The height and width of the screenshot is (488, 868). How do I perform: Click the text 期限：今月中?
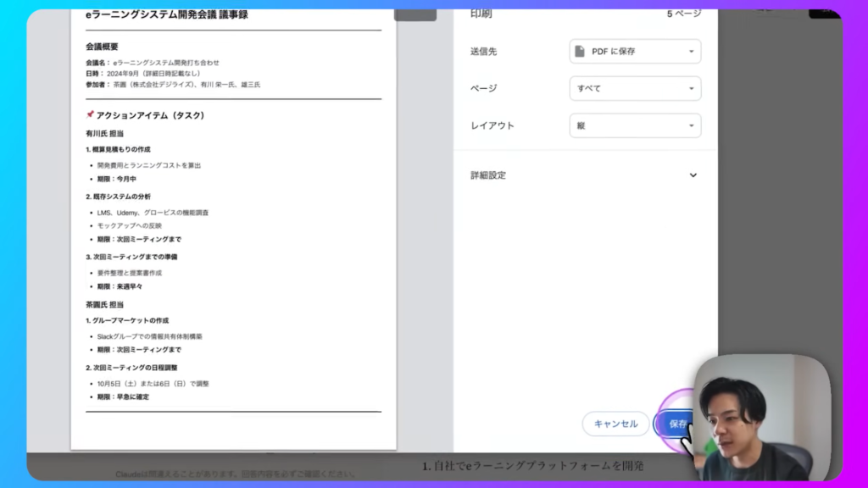pos(117,180)
